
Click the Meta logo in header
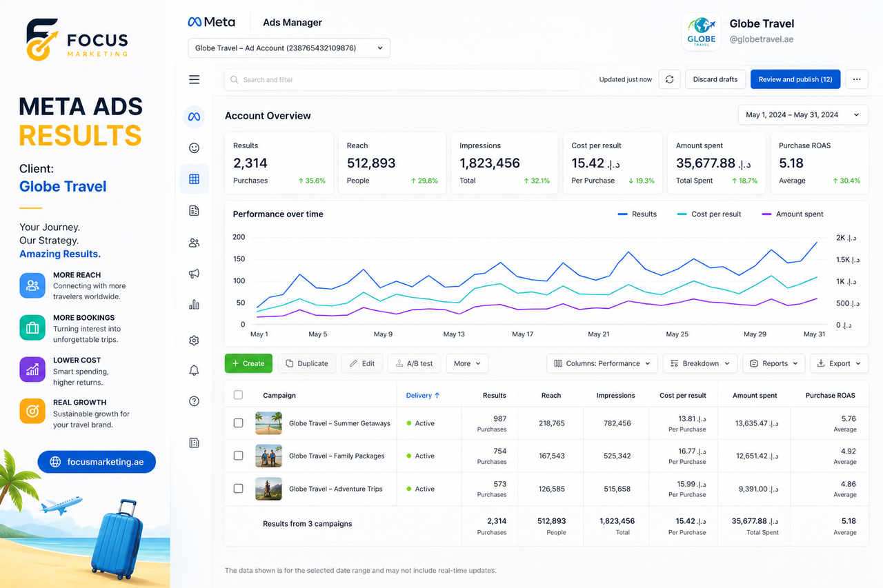coord(212,22)
